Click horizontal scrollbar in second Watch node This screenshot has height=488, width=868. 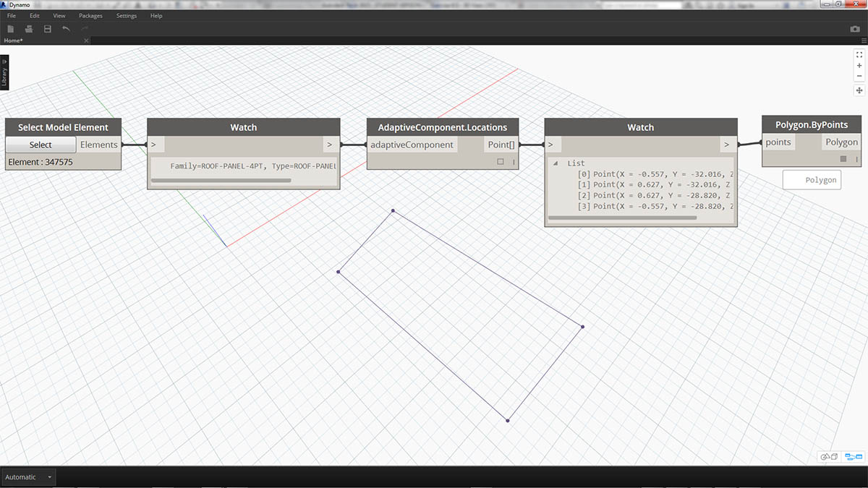pos(622,218)
